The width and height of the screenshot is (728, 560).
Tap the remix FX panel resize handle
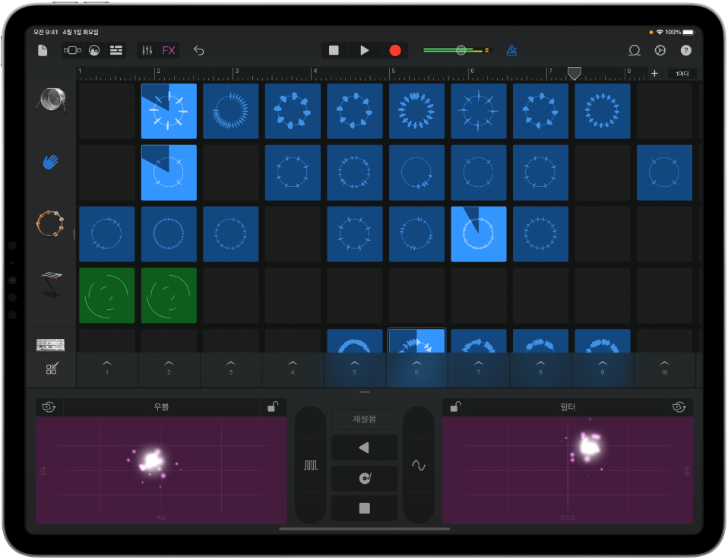pos(365,392)
